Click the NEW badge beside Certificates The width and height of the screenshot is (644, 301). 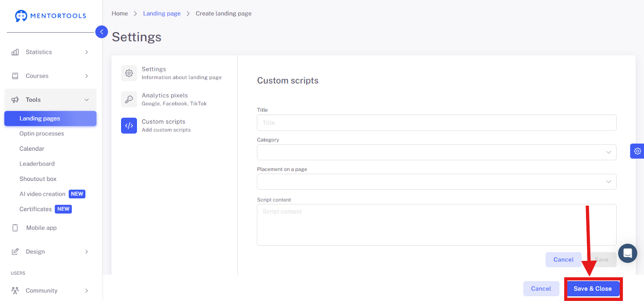pos(63,209)
